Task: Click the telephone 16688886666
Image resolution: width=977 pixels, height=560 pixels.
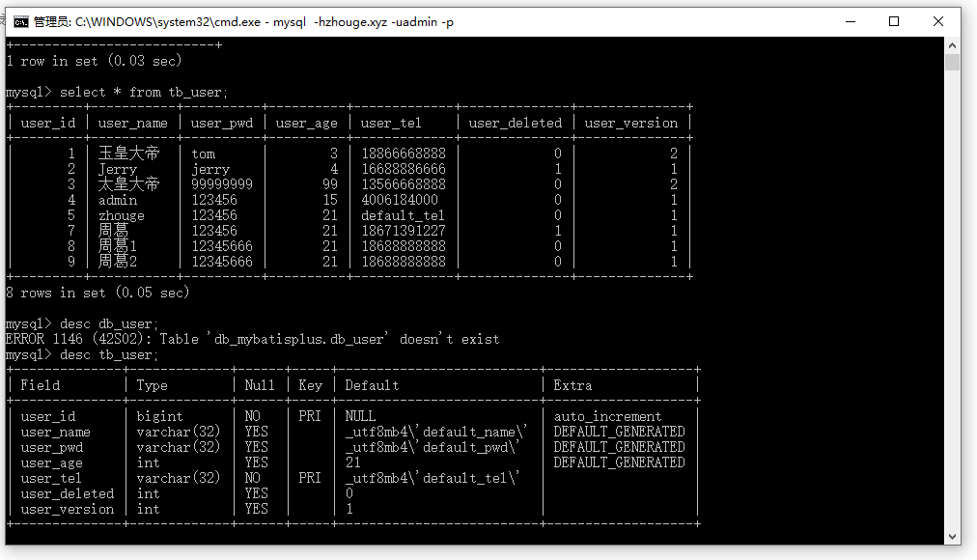Action: 404,169
